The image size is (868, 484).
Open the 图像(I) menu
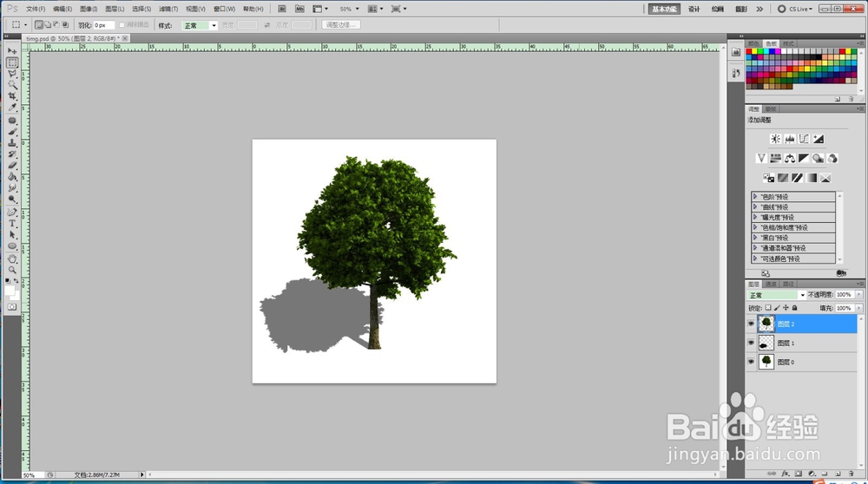(x=89, y=9)
